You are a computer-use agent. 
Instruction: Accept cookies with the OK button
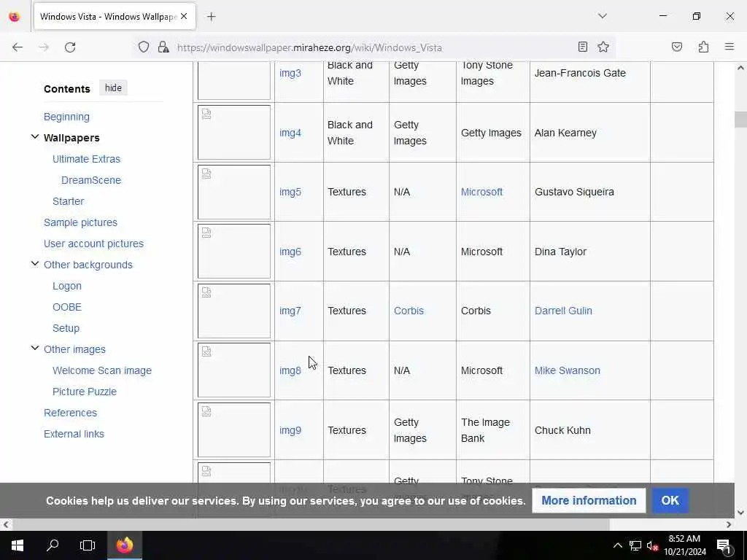670,500
